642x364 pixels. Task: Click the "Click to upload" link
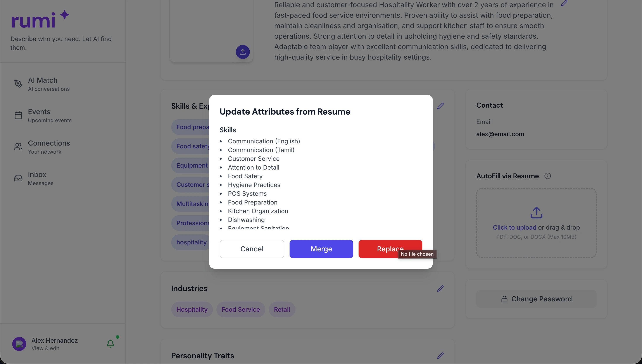(x=514, y=227)
